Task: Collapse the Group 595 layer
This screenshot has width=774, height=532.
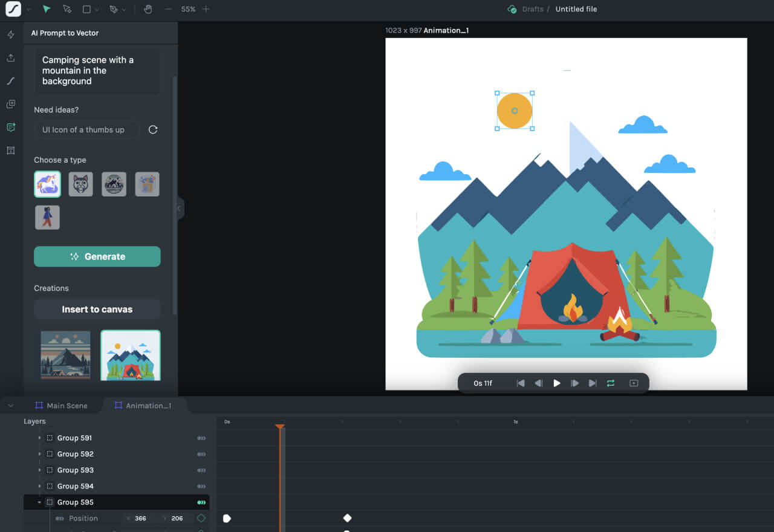Action: 40,502
